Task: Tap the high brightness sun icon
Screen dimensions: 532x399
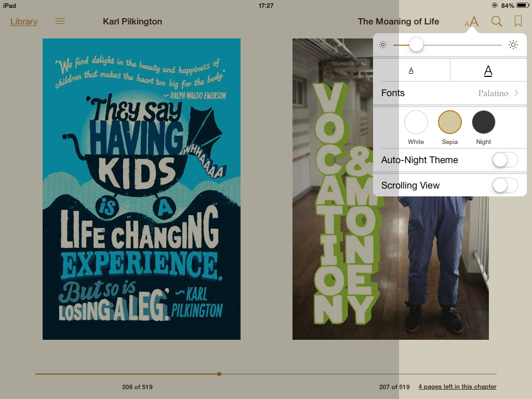Action: (513, 45)
